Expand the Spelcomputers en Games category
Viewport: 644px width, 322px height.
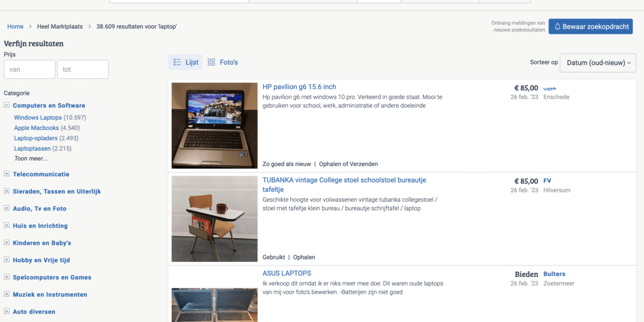coord(7,277)
